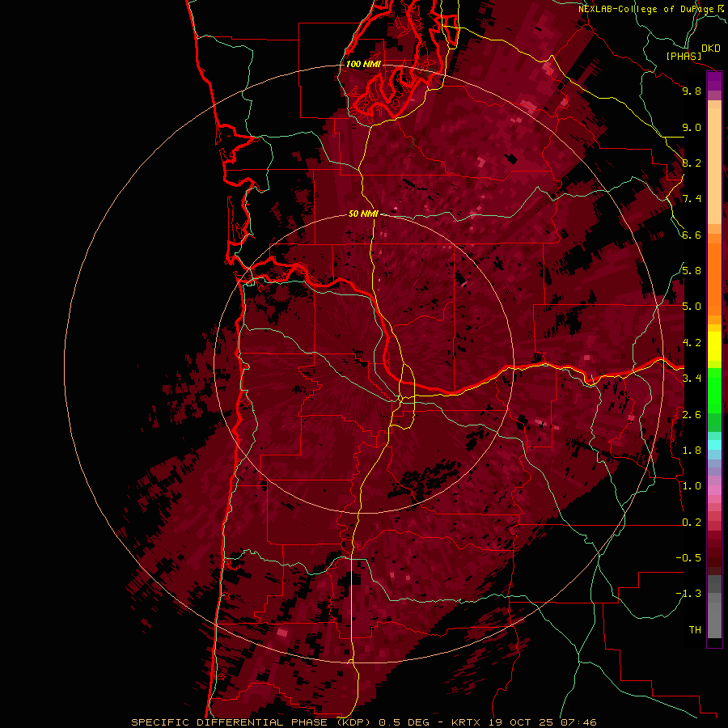Screen dimensions: 728x728
Task: Select the 4.2 value on the color scale
Action: 692,343
